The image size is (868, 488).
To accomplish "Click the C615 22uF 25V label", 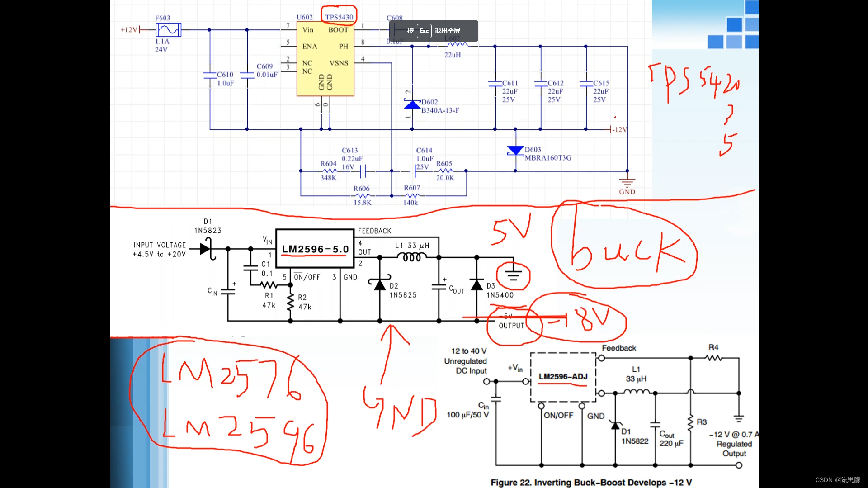I will pyautogui.click(x=601, y=91).
